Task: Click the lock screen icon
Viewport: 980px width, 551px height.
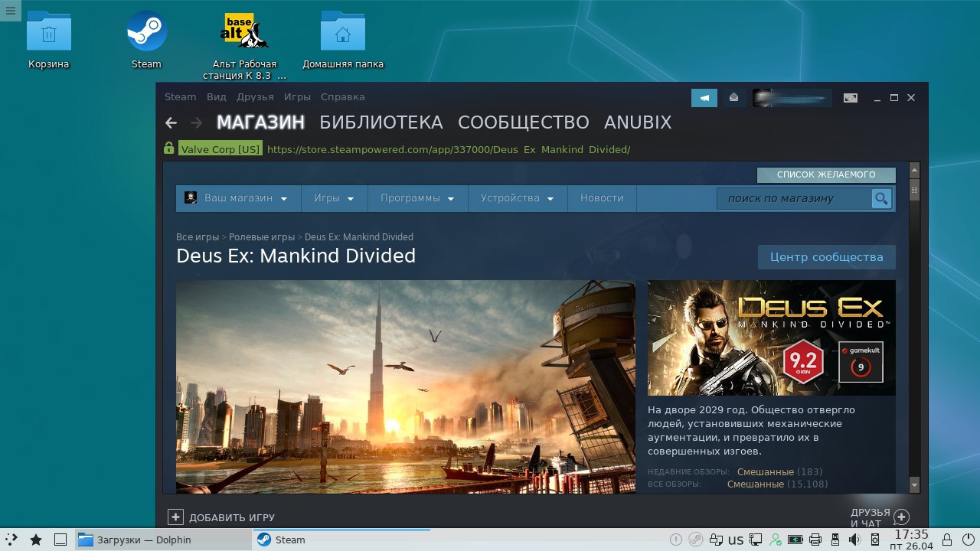Action: (946, 540)
